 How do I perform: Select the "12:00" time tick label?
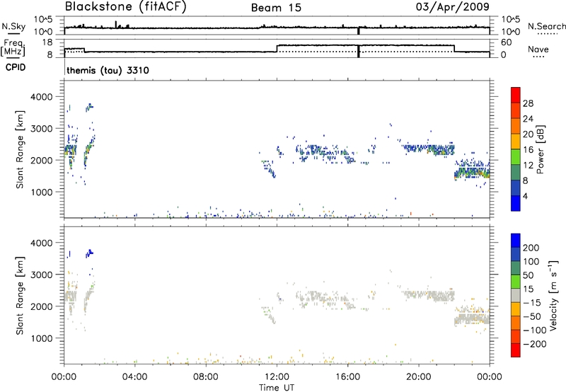[277, 377]
